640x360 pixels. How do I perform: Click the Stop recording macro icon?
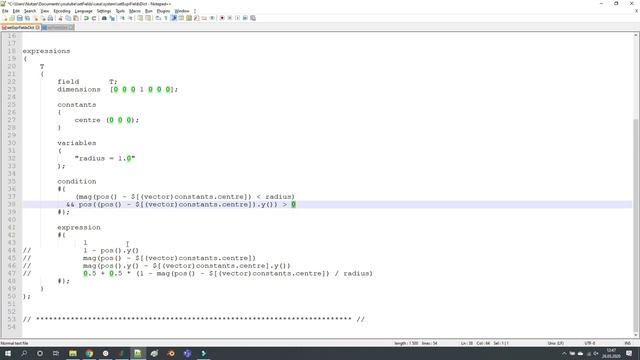pyautogui.click(x=230, y=18)
